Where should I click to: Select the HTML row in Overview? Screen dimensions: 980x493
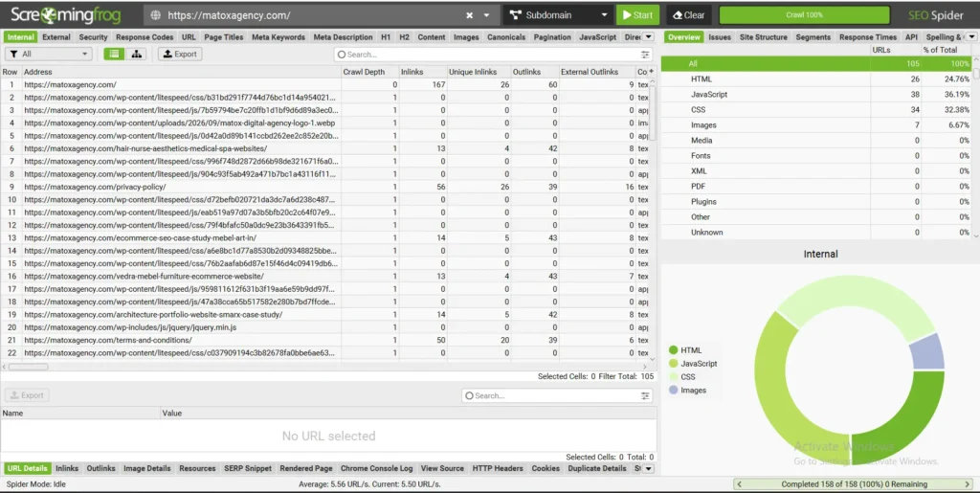point(815,79)
